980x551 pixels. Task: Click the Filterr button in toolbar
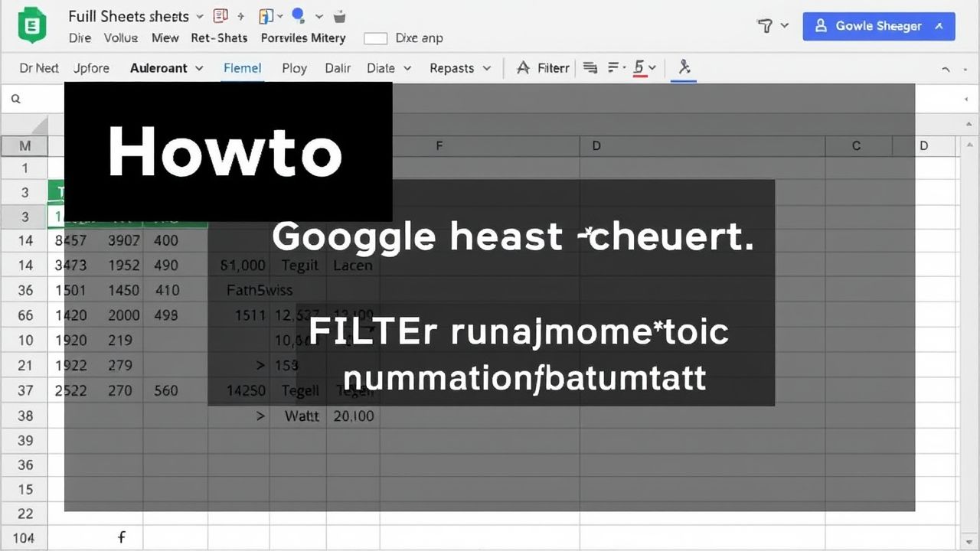543,68
